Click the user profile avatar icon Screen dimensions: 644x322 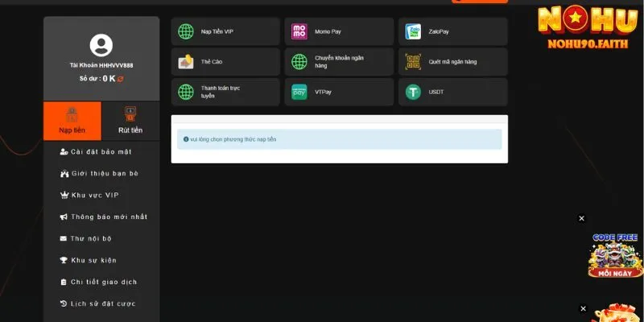click(101, 45)
